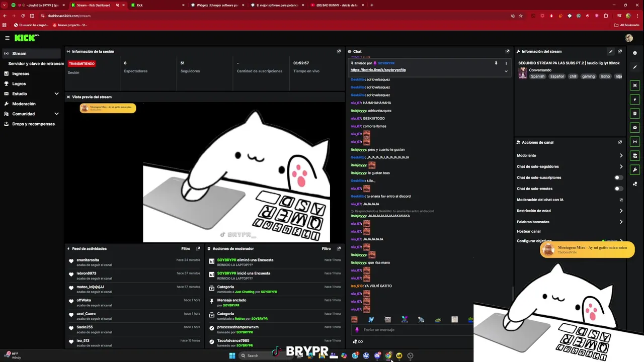Pop out the Acciones de canal panel
The width and height of the screenshot is (644, 362).
click(620, 142)
